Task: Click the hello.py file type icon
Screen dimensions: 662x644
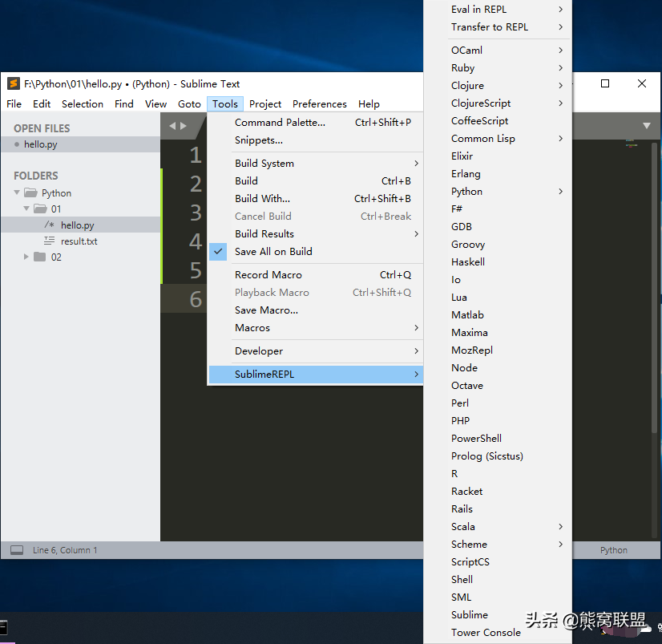Action: [50, 225]
